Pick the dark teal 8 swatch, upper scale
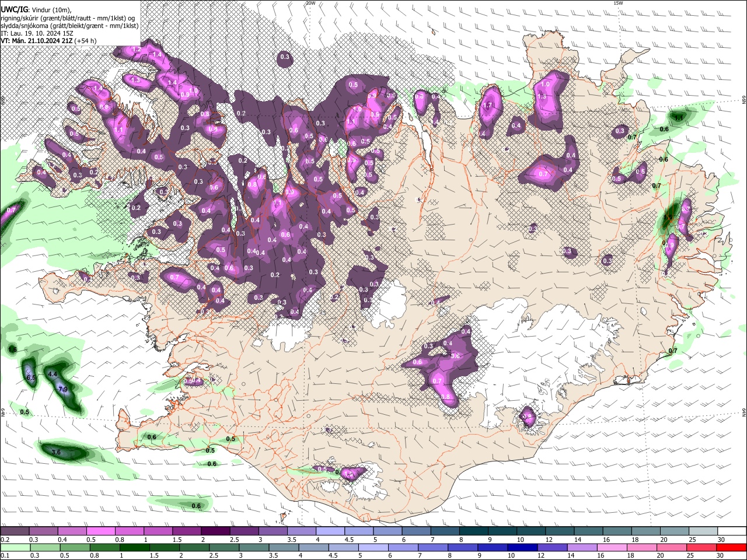This screenshot has width=747, height=560. pyautogui.click(x=473, y=531)
